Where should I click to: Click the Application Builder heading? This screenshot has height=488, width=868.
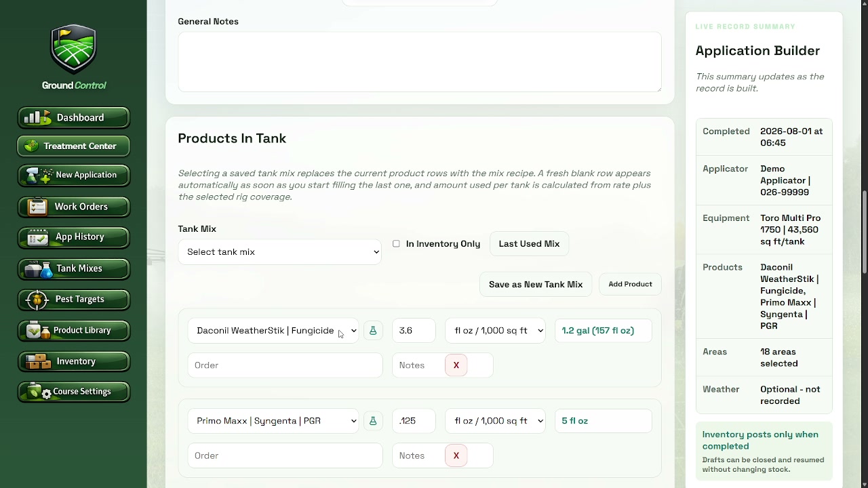tap(757, 51)
